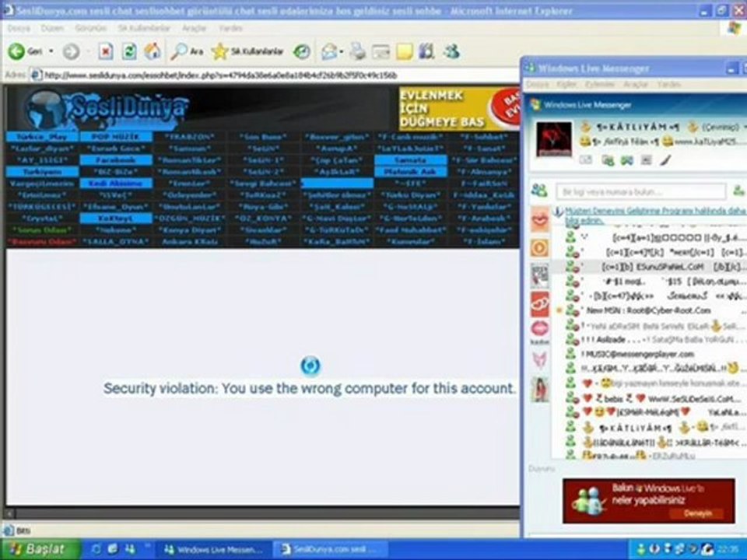Screen dimensions: 747x560
Task: Click Messenger paintbrush color scheme icon
Action: pyautogui.click(x=665, y=160)
